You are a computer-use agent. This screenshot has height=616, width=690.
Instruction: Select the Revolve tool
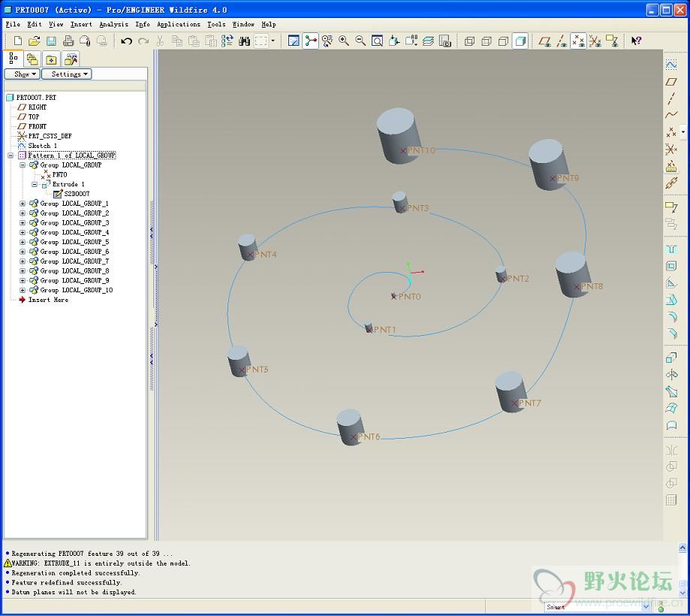pyautogui.click(x=671, y=375)
